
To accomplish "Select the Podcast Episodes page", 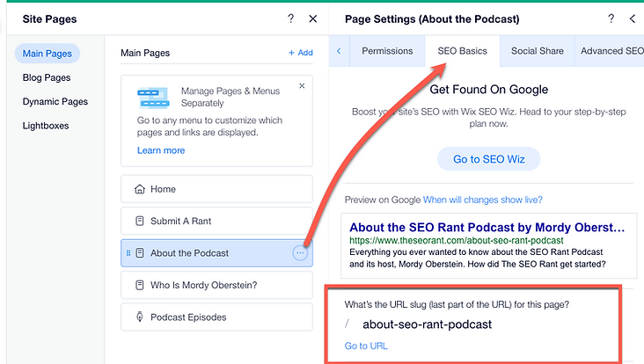I will (x=216, y=317).
